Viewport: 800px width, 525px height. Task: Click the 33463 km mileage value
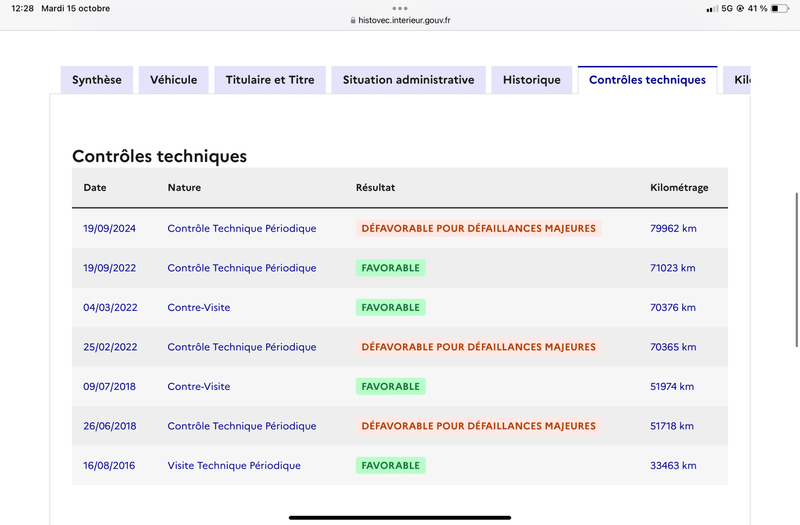(673, 465)
